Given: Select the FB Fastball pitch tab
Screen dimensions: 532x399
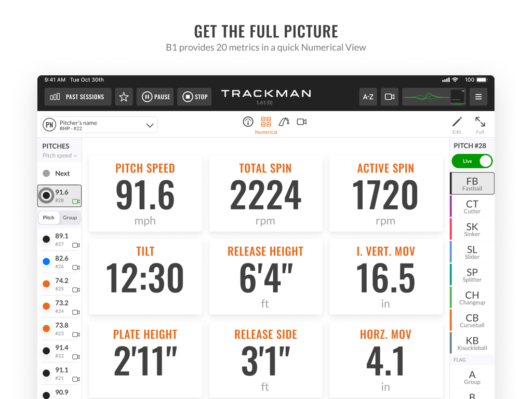Looking at the screenshot, I should coord(472,183).
